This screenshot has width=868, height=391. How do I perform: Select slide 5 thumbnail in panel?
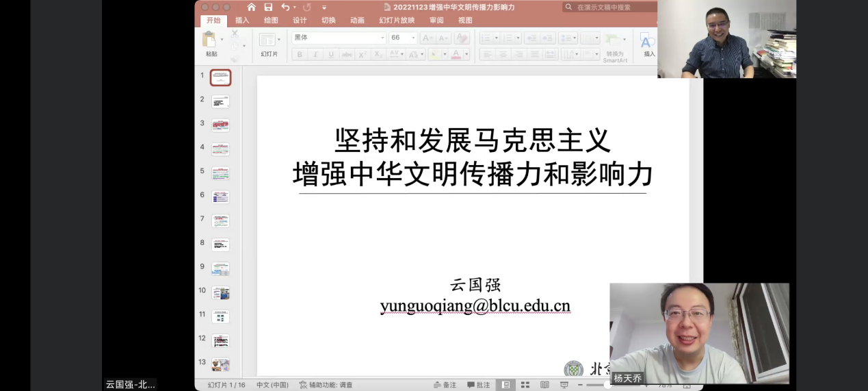point(220,173)
